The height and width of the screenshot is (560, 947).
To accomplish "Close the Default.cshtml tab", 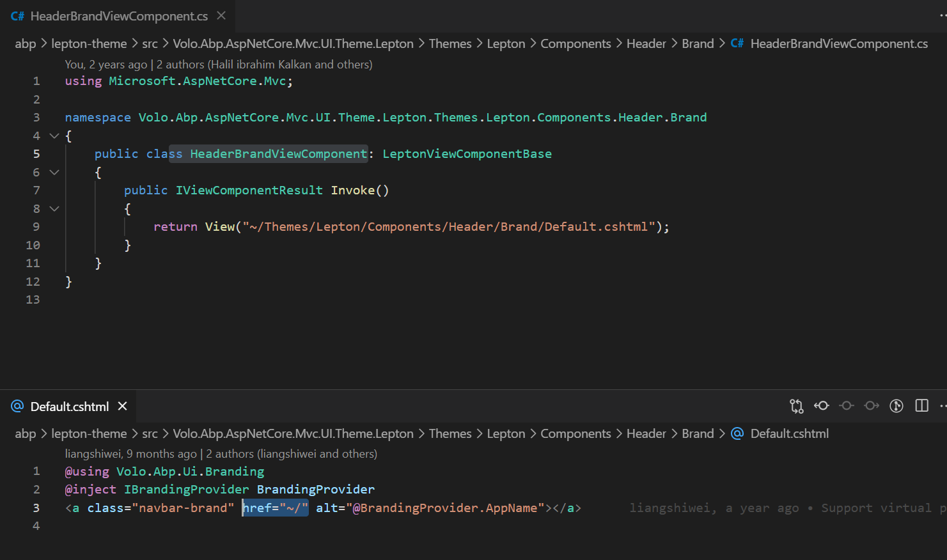I will coord(123,406).
